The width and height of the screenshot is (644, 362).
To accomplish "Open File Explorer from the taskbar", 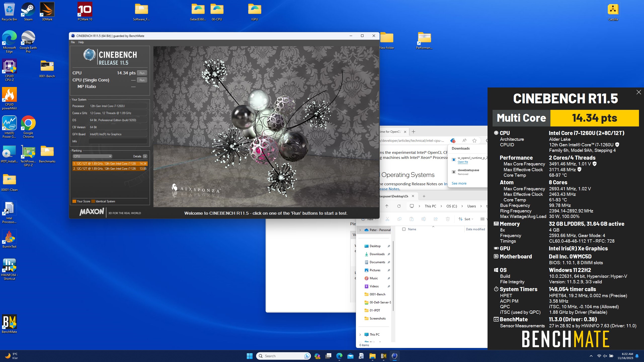I will (372, 356).
